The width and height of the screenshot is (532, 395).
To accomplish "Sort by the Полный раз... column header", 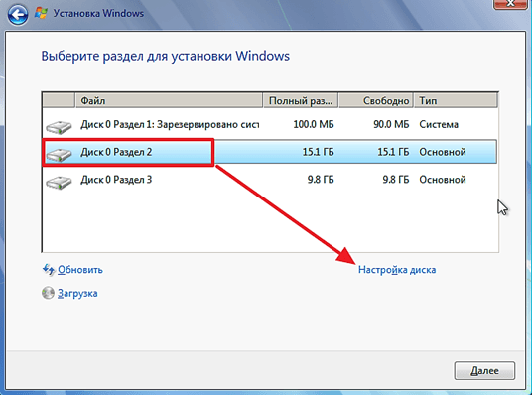I will tap(301, 101).
